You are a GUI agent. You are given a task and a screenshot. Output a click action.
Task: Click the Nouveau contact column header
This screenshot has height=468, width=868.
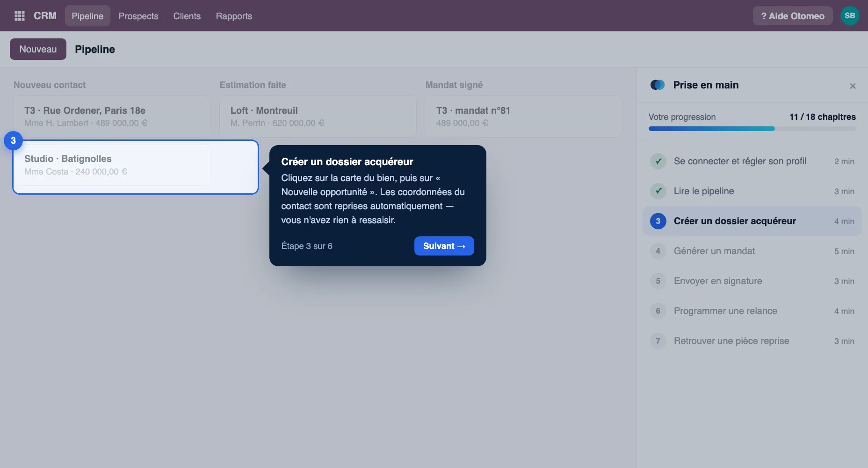pyautogui.click(x=50, y=85)
